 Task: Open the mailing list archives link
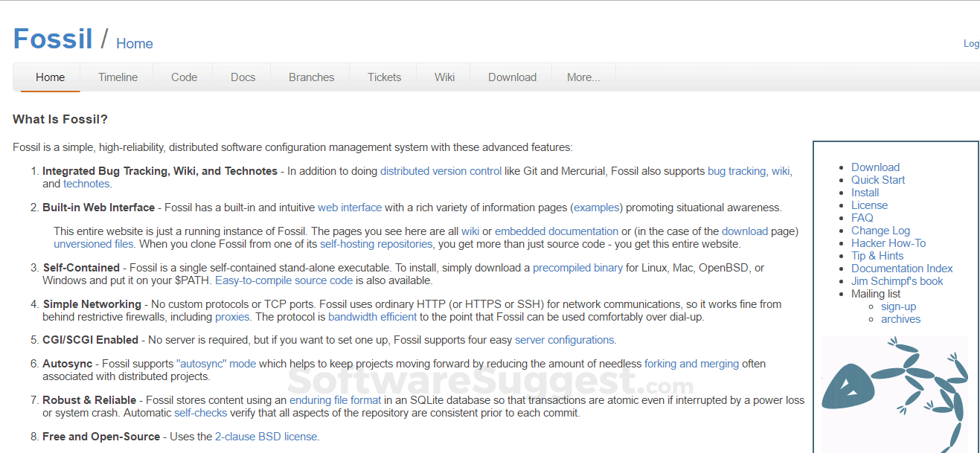[900, 319]
